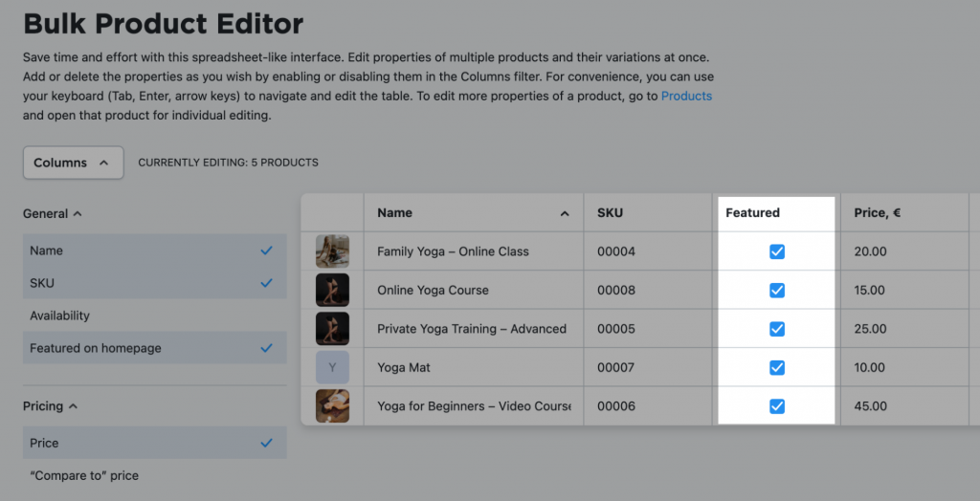Uncheck Featured for Family Yoga – Online Class

[x=777, y=251]
